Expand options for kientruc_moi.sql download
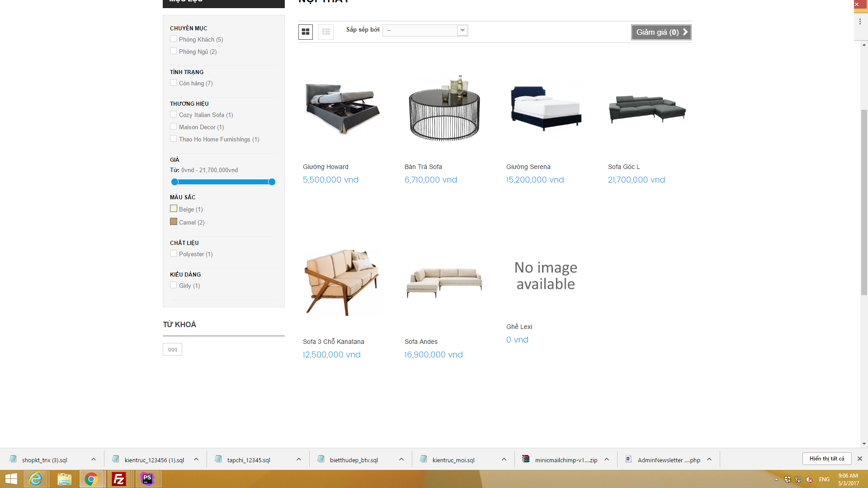The image size is (868, 488). pos(504,460)
